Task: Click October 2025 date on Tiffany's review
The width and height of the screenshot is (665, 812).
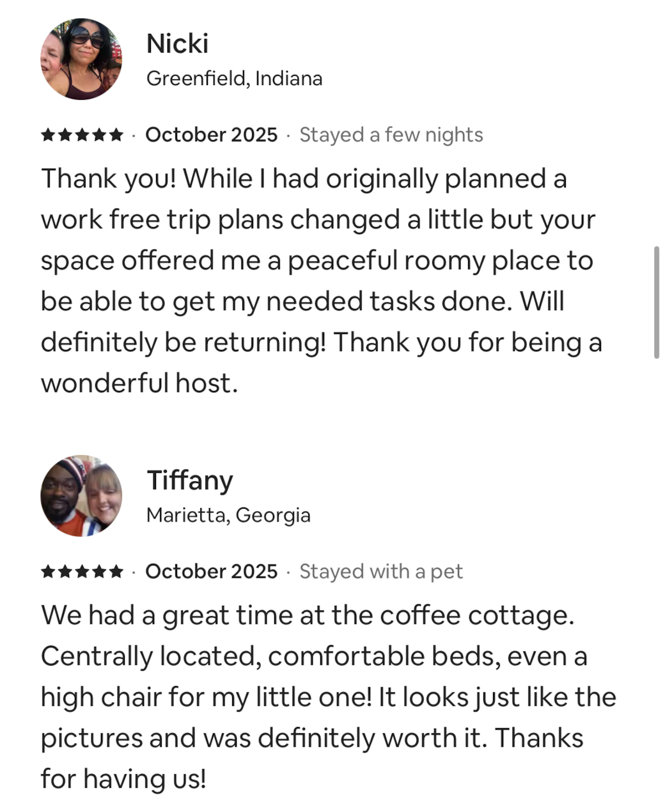Action: 212,571
